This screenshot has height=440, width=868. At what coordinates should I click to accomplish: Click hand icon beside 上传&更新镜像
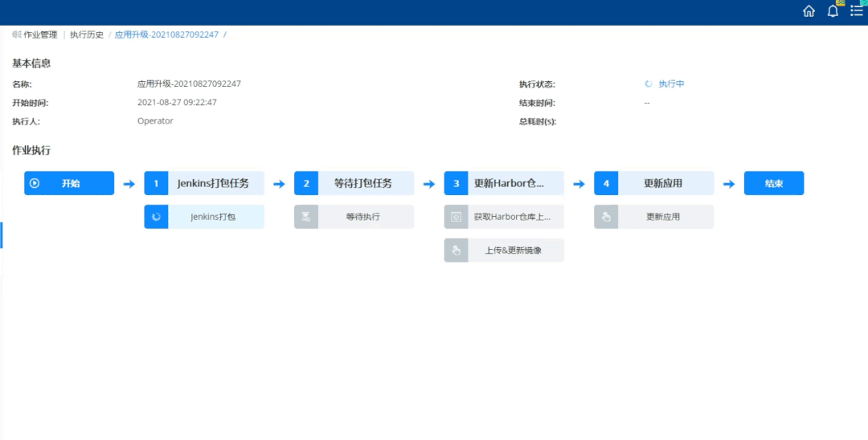click(457, 251)
